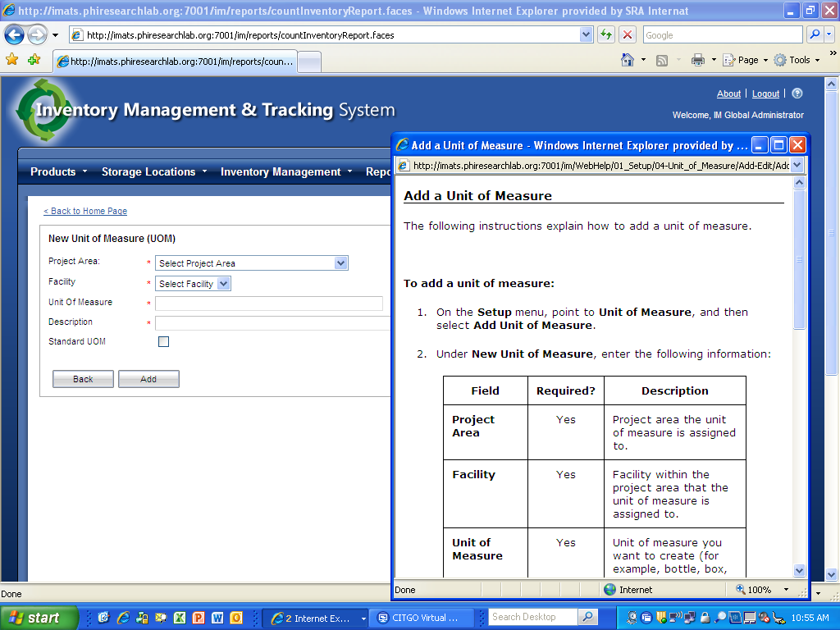Screen dimensions: 840x630
Task: Click the Add button on the form
Action: 148,379
